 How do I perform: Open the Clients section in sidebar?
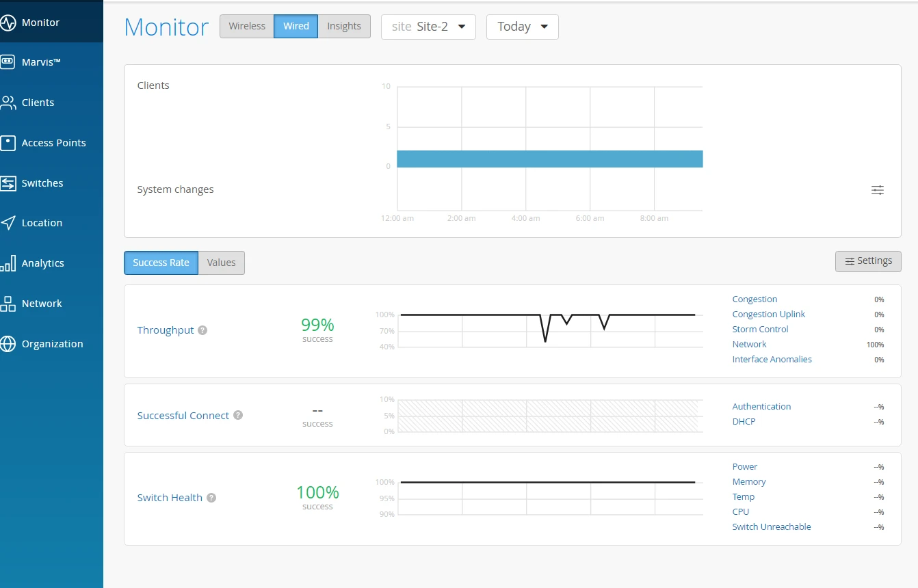(x=38, y=102)
